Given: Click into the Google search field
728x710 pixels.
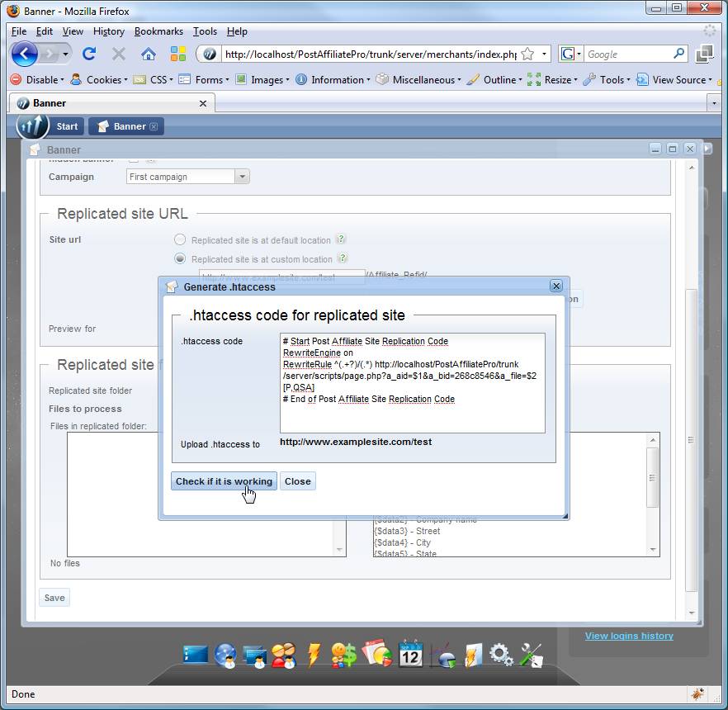Looking at the screenshot, I should click(x=627, y=54).
